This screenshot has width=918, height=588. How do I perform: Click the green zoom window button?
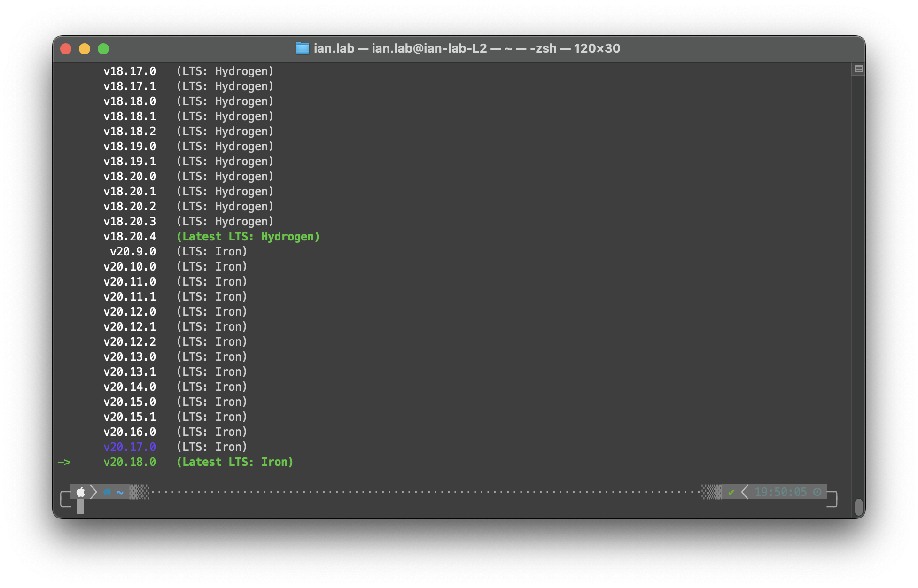(x=103, y=49)
